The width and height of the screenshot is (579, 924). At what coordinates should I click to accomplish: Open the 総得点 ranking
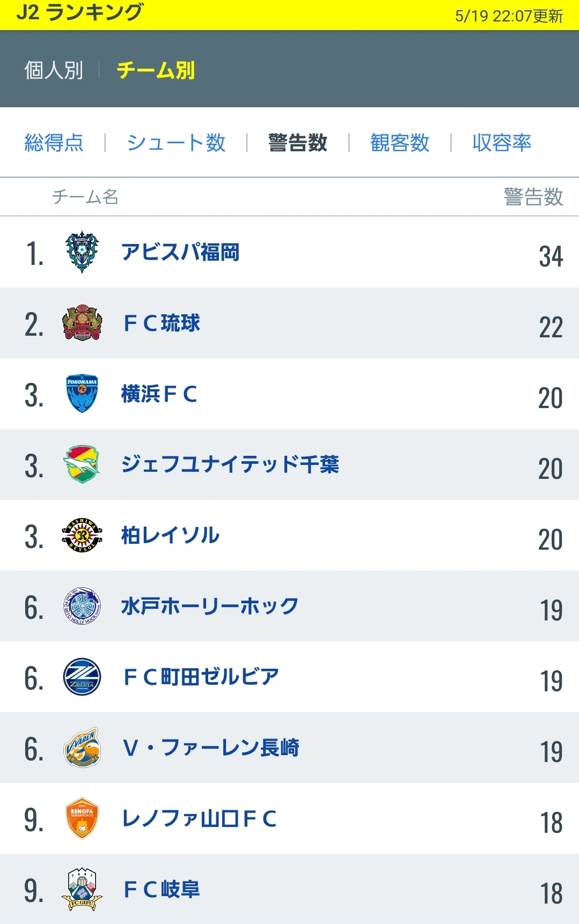point(54,143)
